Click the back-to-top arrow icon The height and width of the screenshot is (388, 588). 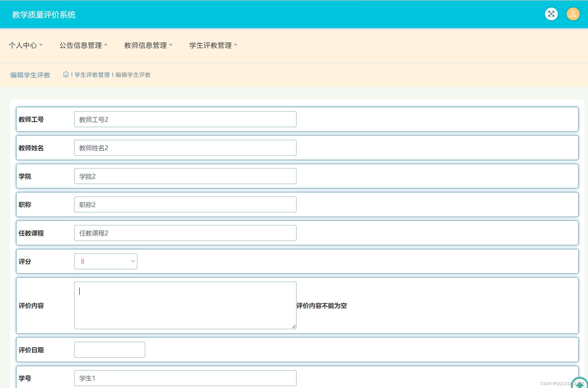pyautogui.click(x=579, y=383)
